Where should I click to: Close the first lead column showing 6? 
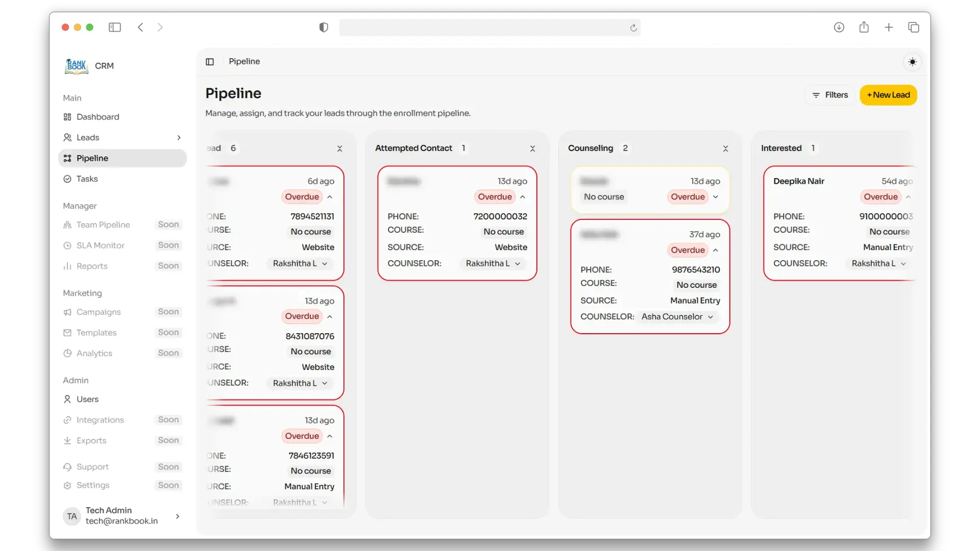339,148
